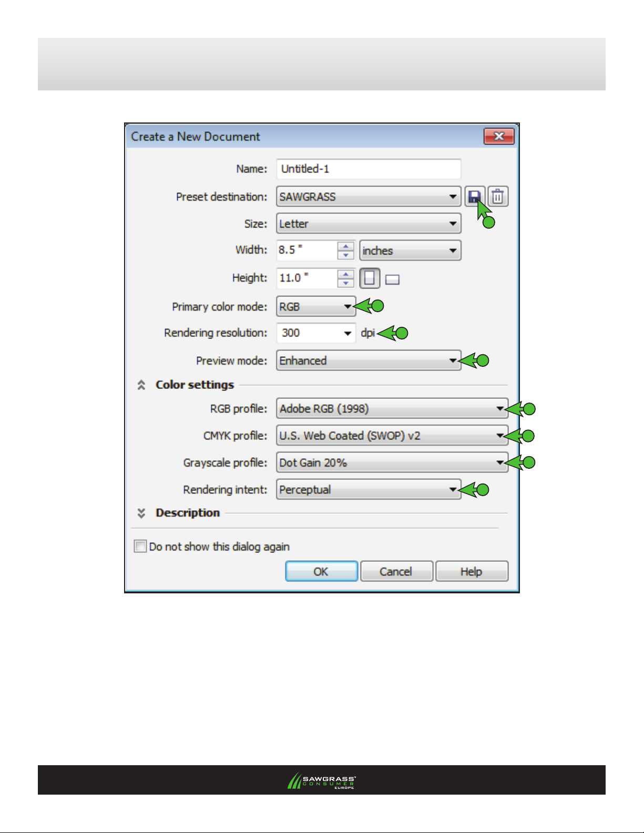Open the Preview mode dropdown

pyautogui.click(x=369, y=361)
